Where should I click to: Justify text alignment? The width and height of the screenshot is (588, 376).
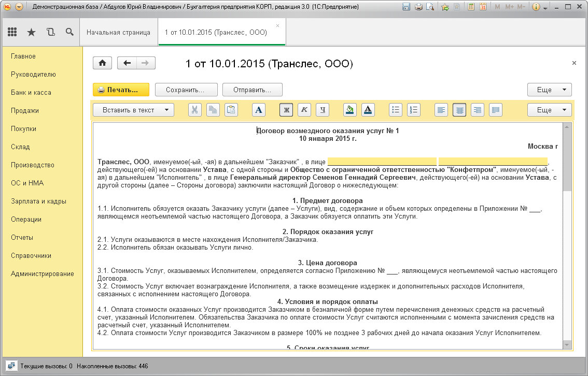pos(496,110)
